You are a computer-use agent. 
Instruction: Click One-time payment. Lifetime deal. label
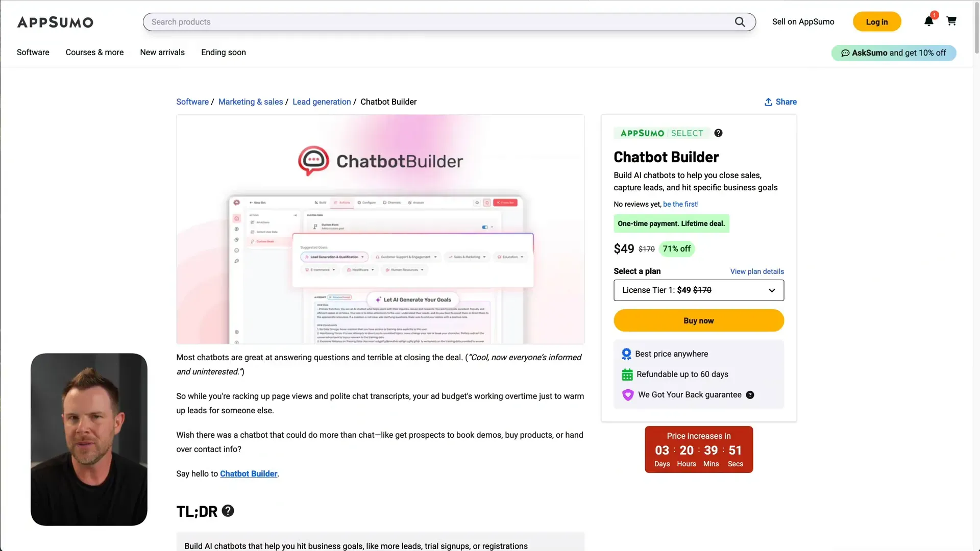coord(671,223)
